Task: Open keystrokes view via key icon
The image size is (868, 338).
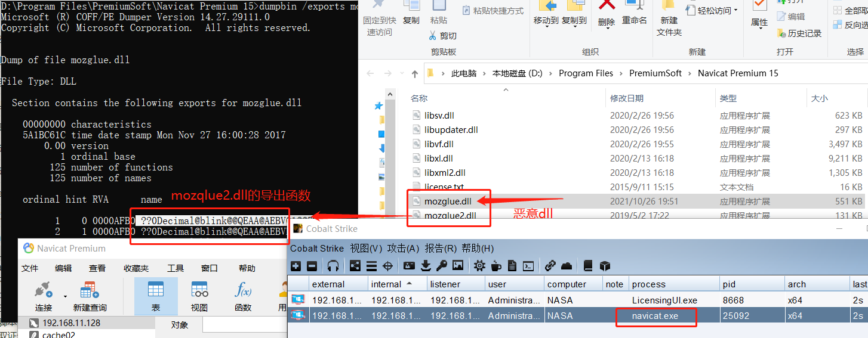Action: (x=442, y=266)
